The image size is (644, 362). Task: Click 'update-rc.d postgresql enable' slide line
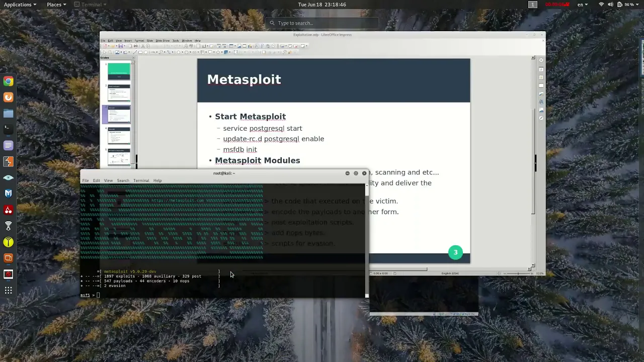pyautogui.click(x=274, y=139)
